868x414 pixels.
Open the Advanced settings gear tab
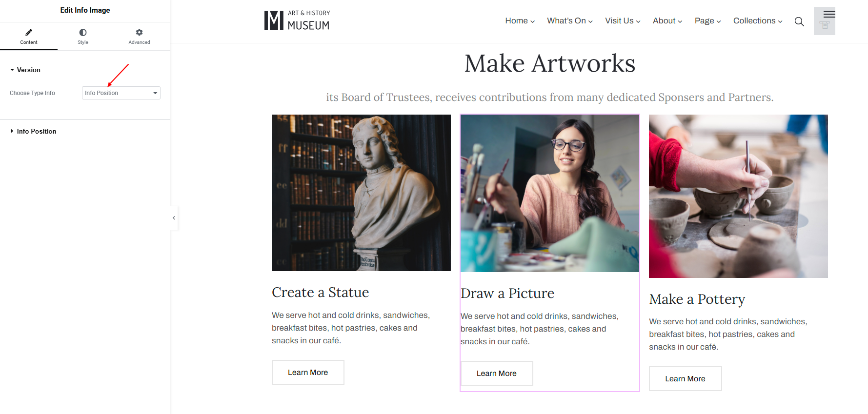139,36
